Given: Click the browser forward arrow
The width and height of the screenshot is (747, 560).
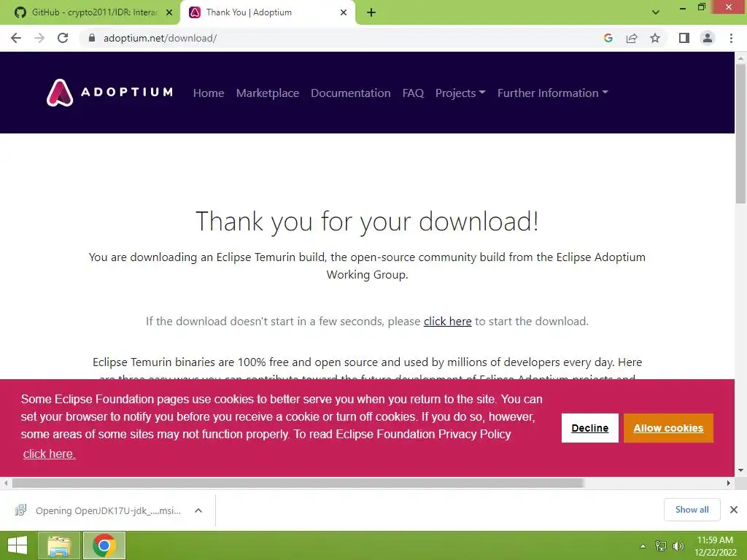Looking at the screenshot, I should point(39,38).
